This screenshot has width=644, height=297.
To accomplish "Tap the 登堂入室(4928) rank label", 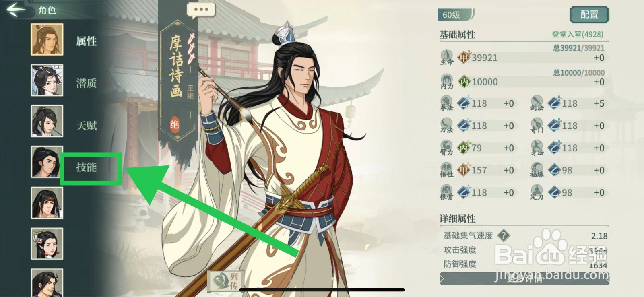I will click(x=578, y=35).
